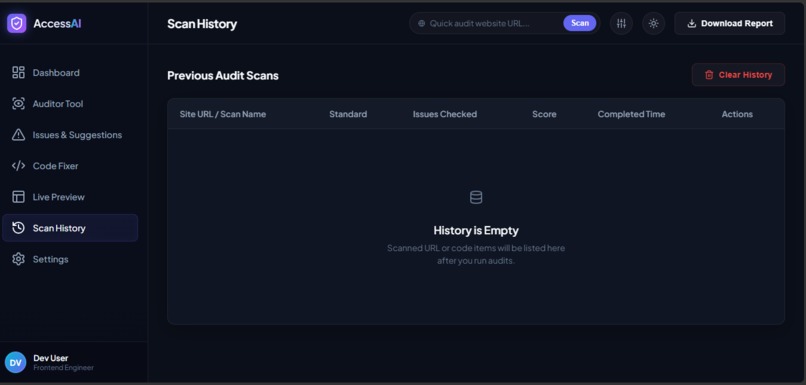This screenshot has width=806, height=385.
Task: Click the Dashboard grid icon
Action: coord(19,72)
